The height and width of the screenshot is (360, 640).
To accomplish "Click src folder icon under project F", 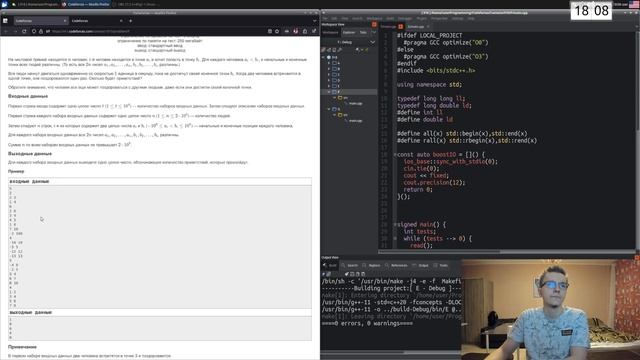I will [340, 98].
